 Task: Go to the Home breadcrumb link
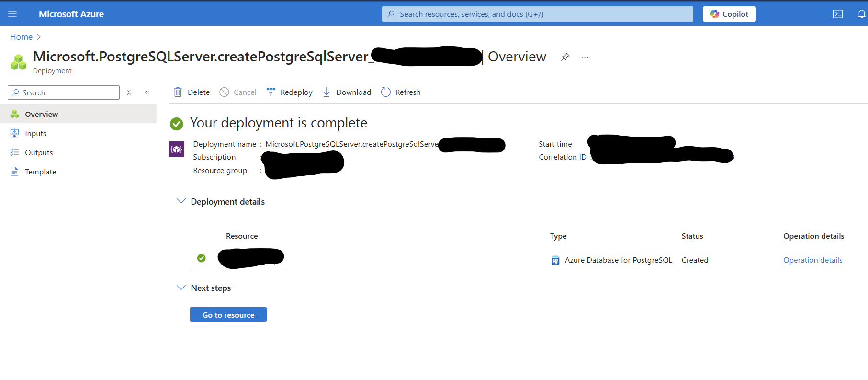pos(22,37)
